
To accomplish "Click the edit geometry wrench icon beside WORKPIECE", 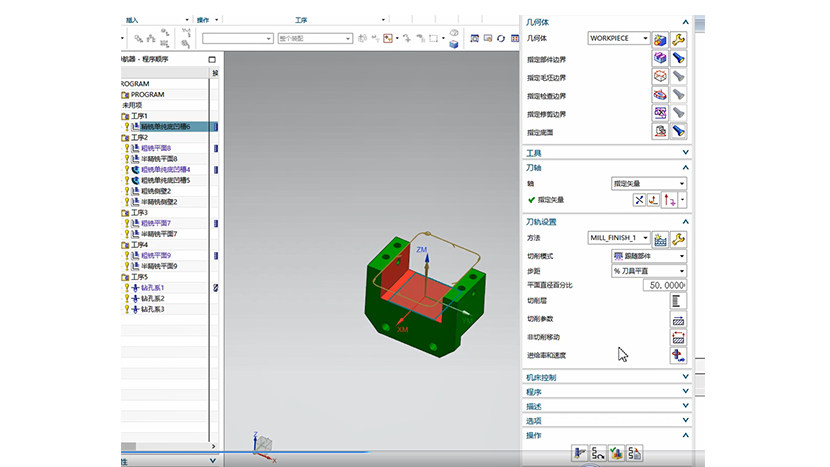I will coord(678,38).
